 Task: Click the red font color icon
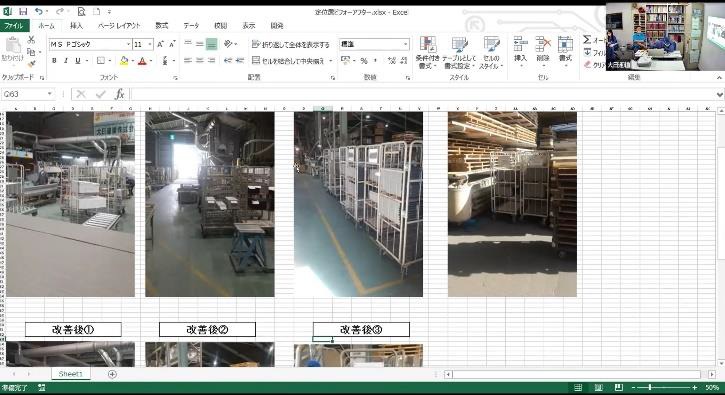pyautogui.click(x=142, y=61)
